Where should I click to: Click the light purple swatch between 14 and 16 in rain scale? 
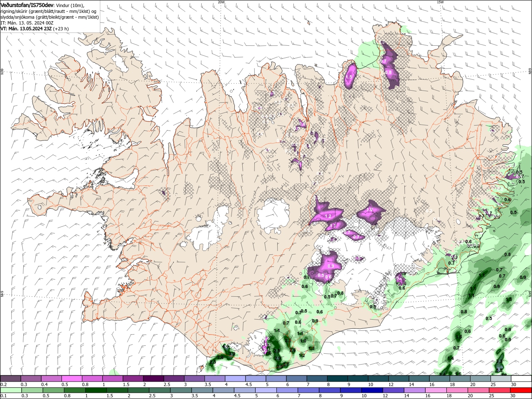click(414, 390)
